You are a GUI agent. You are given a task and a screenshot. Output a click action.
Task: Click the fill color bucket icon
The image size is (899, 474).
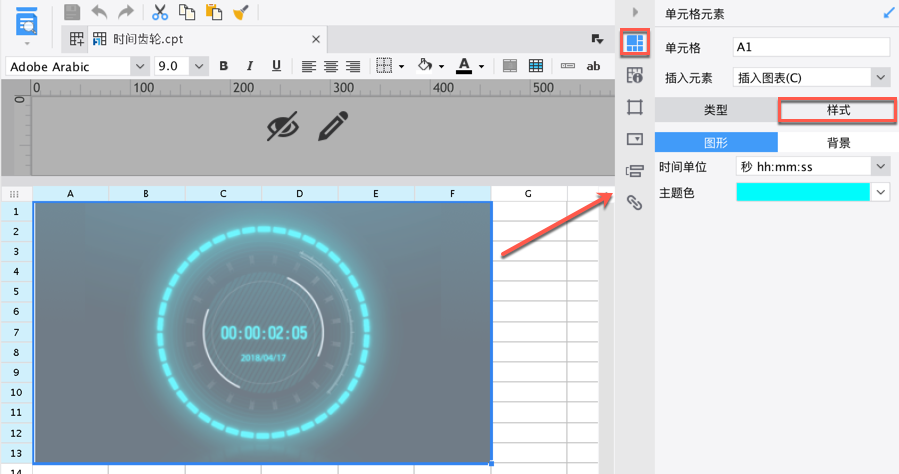click(425, 65)
